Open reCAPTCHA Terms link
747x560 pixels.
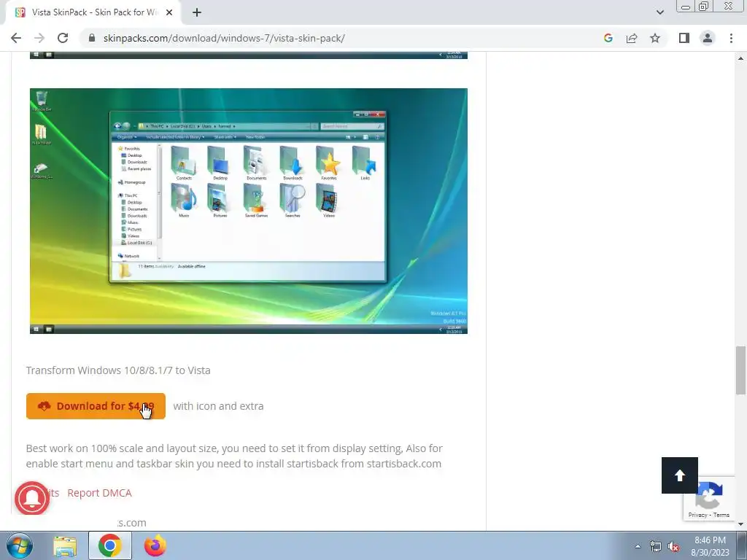[x=721, y=515]
